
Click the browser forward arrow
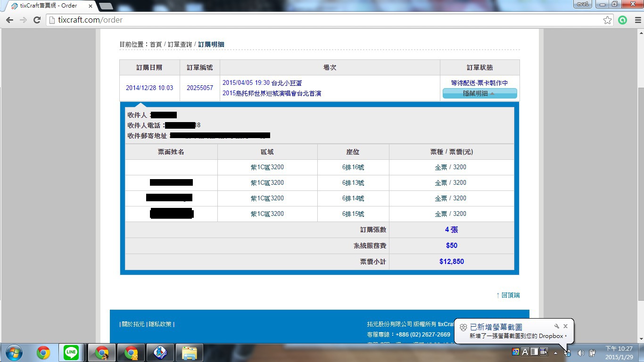(x=23, y=20)
